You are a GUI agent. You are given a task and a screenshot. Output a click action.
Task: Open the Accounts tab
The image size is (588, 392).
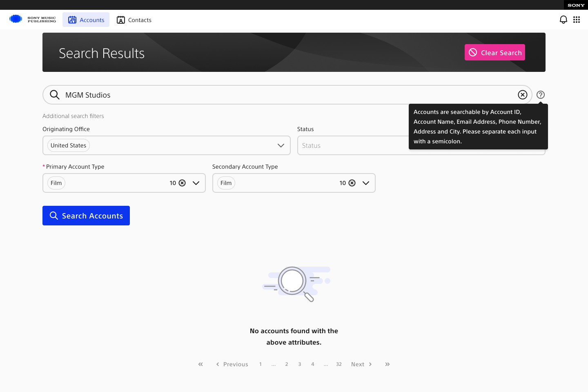click(x=86, y=20)
